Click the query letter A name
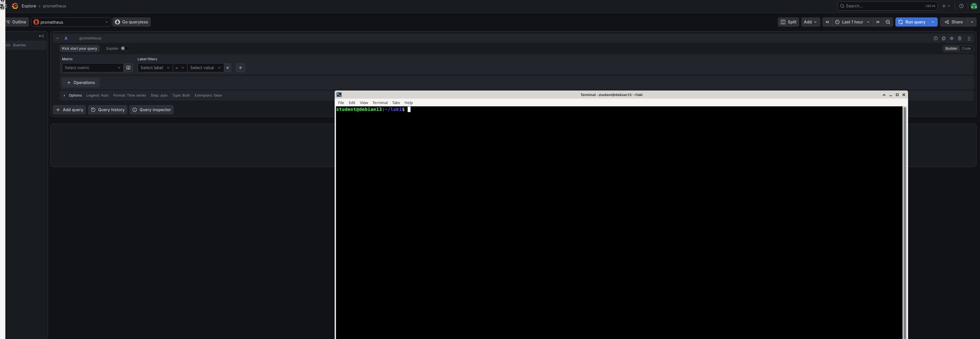980x339 pixels. click(66, 38)
